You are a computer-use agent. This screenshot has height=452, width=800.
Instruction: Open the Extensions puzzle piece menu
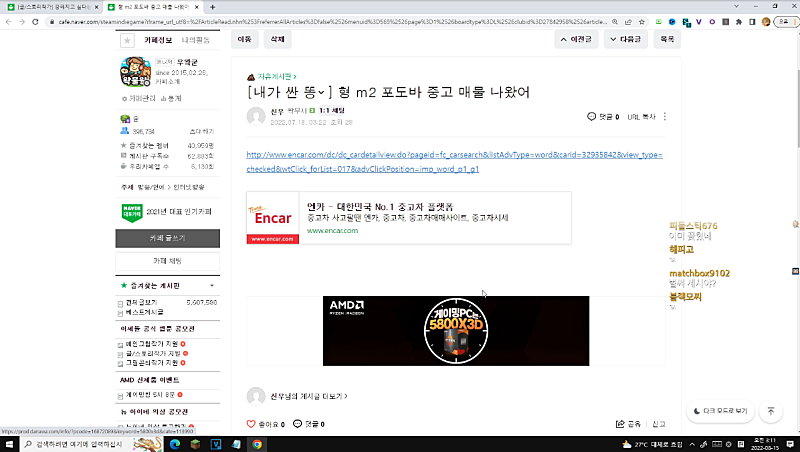coord(739,22)
